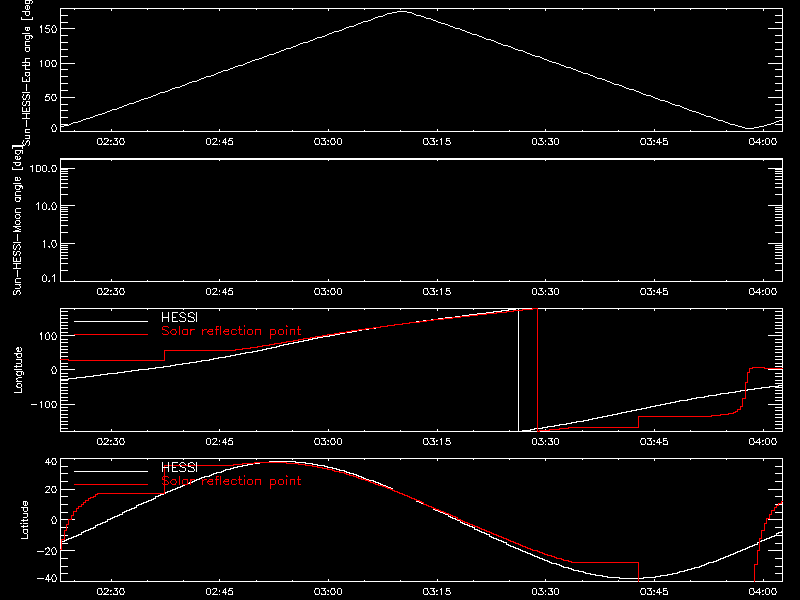Screen dimensions: 800x600
Task: Click 02:45 time label under Latitude plot
Action: tap(219, 592)
